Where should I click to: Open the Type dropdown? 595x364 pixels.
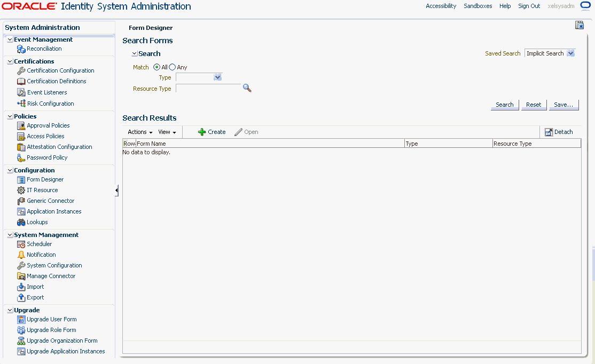217,77
